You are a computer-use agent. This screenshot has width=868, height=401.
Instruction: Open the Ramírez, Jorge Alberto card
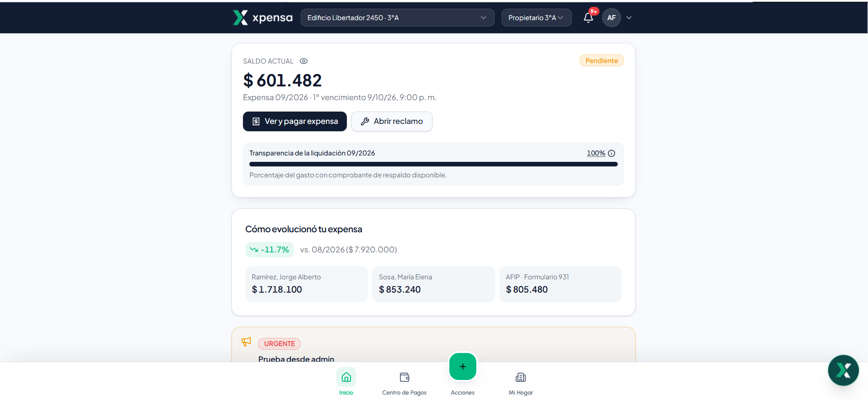click(306, 284)
